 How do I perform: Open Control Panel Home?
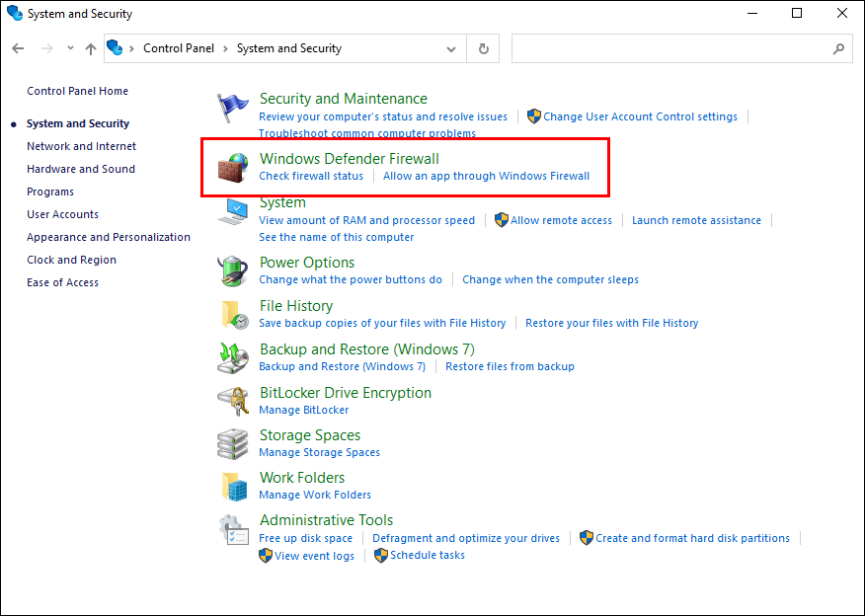tap(77, 91)
